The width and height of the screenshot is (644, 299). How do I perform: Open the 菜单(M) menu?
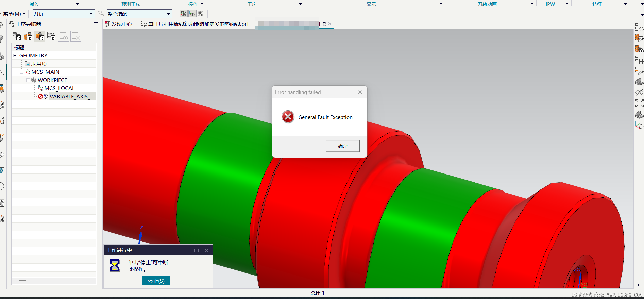(14, 14)
